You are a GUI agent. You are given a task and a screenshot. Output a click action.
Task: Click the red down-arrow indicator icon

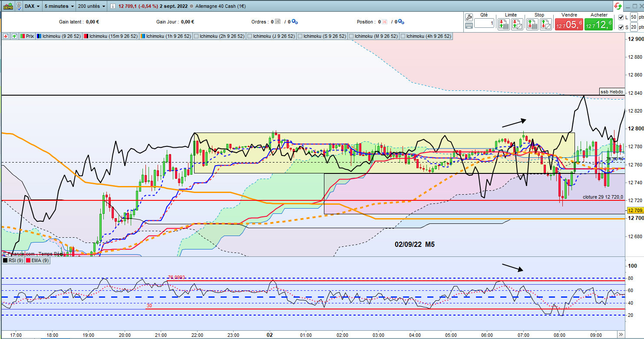click(6, 36)
